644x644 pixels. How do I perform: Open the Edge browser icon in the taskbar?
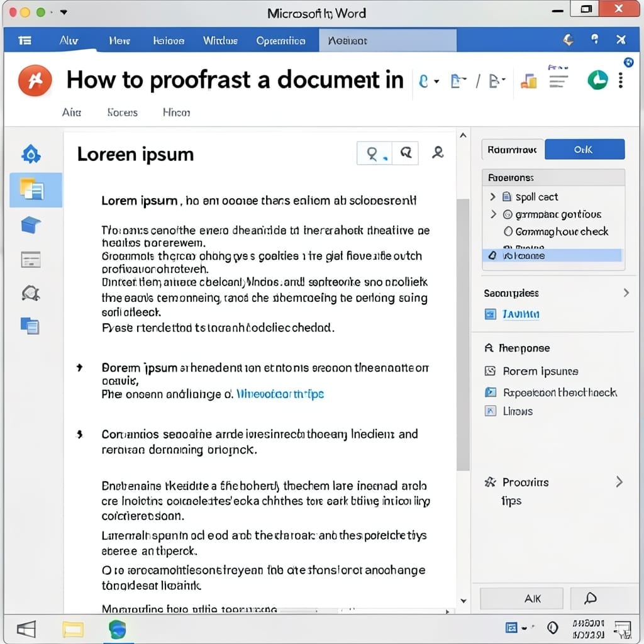click(x=118, y=629)
